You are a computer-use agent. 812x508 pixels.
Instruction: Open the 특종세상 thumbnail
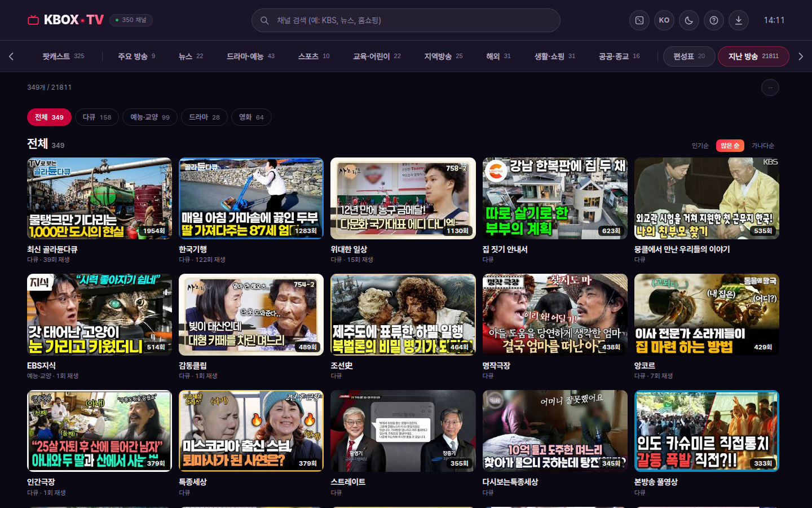251,431
